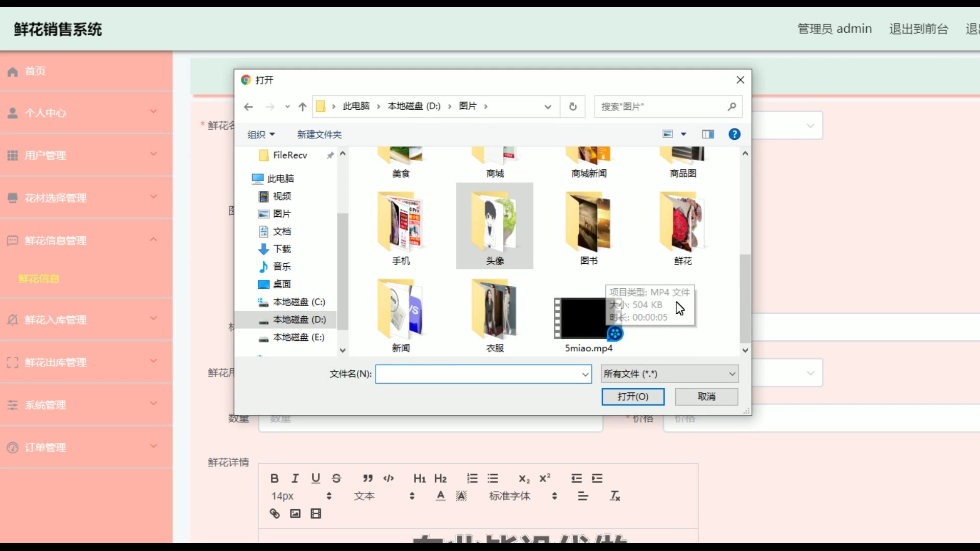Go up one folder level with the up arrow
The image size is (980, 551).
[303, 107]
